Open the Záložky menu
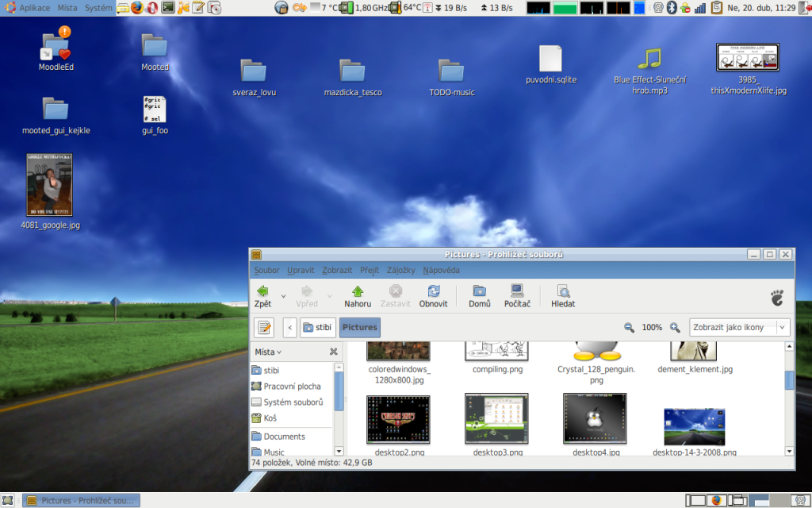 pyautogui.click(x=400, y=270)
